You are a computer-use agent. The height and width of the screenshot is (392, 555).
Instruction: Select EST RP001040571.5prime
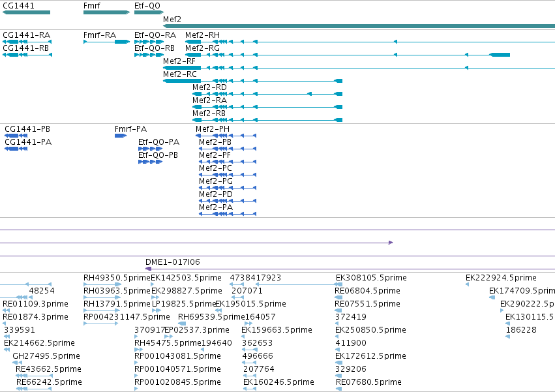[x=177, y=369]
